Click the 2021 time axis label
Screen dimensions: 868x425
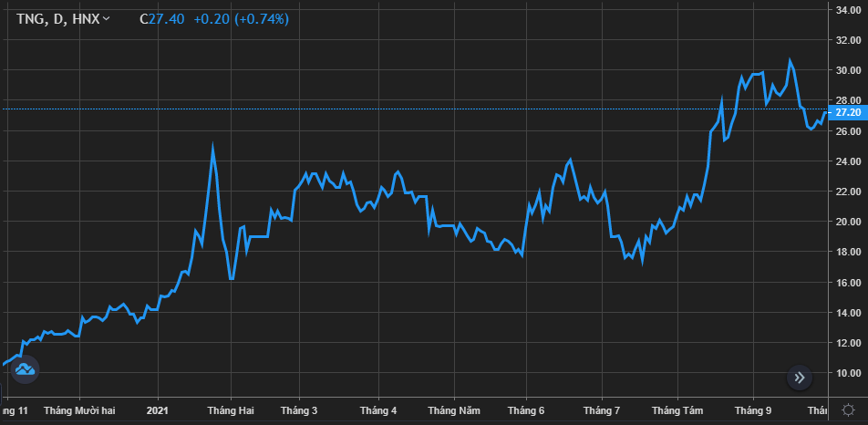[x=159, y=410]
